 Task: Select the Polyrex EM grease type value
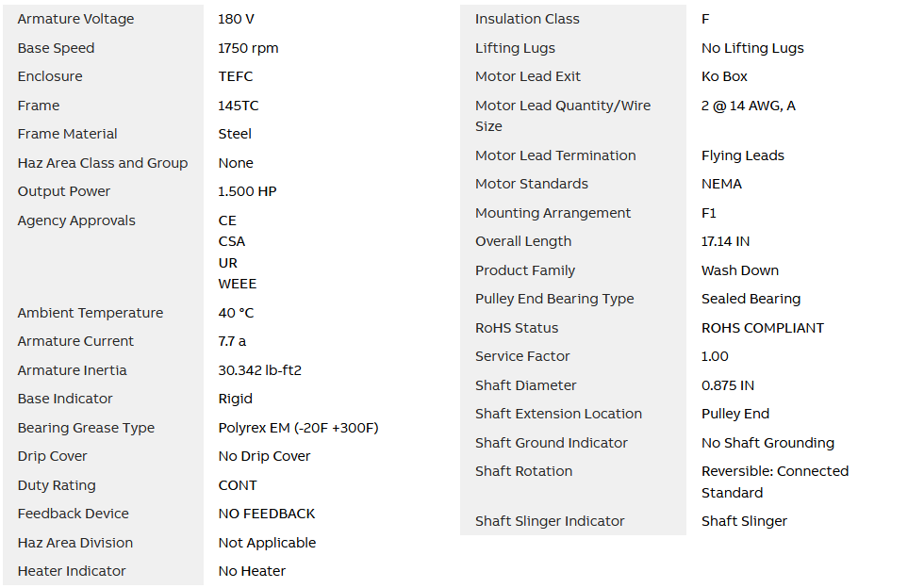click(x=298, y=428)
